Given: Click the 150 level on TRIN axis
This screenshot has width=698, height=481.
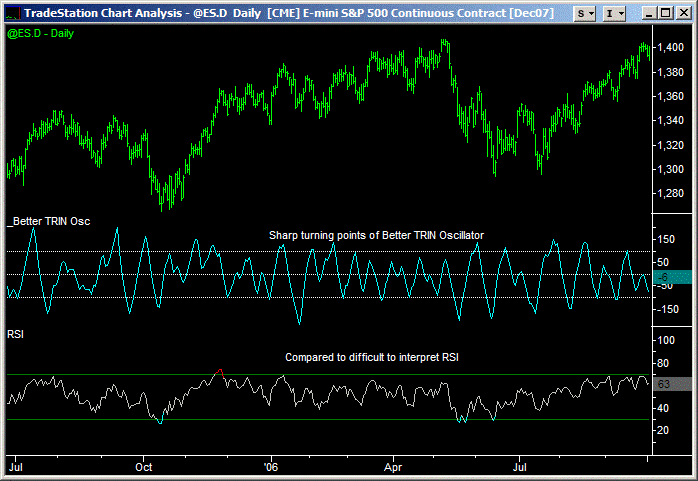Looking at the screenshot, I should (x=666, y=239).
